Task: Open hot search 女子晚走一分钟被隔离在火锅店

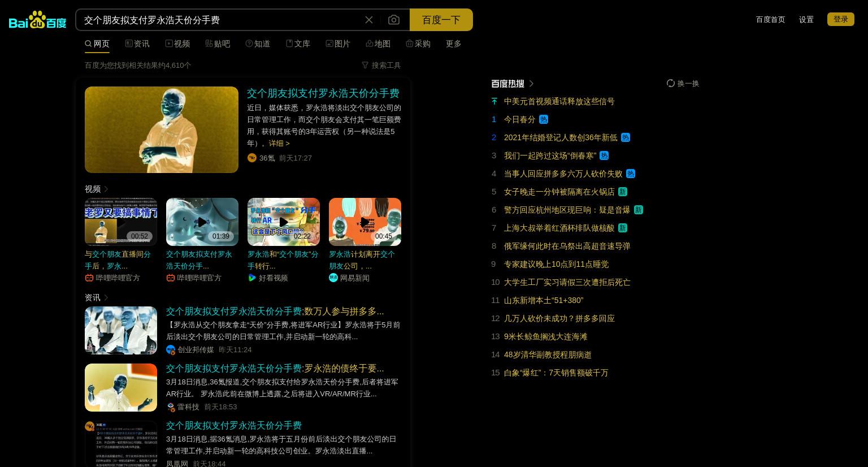Action: [x=559, y=192]
